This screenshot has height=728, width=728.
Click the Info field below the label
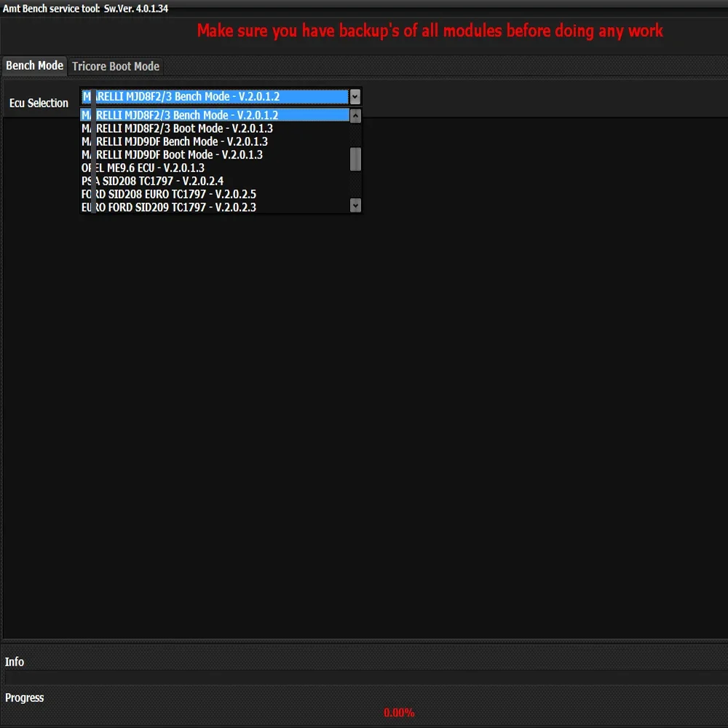(365, 677)
